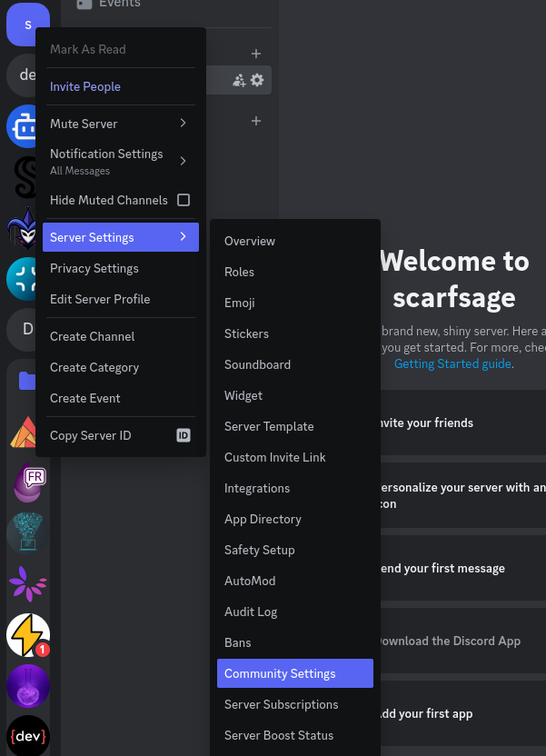Click Send your first message card

463,568
